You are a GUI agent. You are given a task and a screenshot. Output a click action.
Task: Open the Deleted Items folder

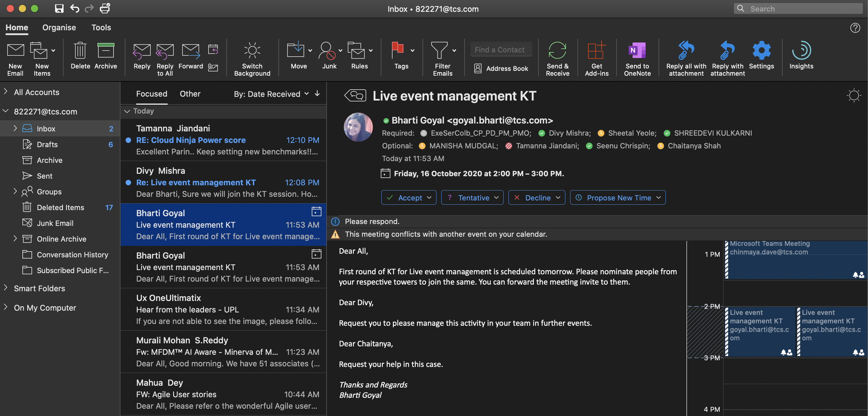(x=60, y=207)
